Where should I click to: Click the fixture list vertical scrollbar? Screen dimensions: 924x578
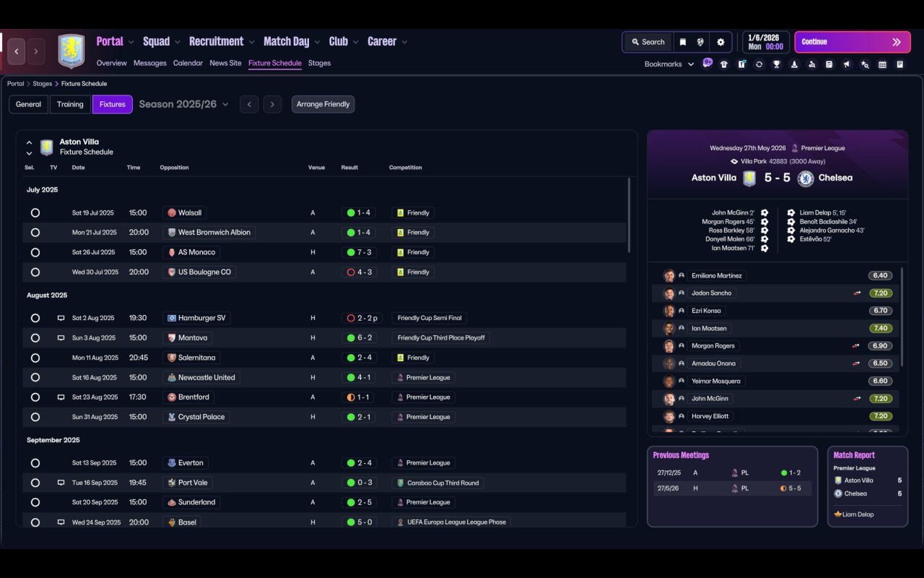629,215
